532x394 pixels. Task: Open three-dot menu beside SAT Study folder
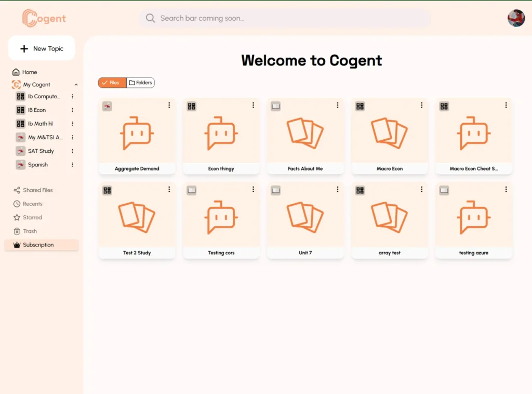tap(72, 151)
